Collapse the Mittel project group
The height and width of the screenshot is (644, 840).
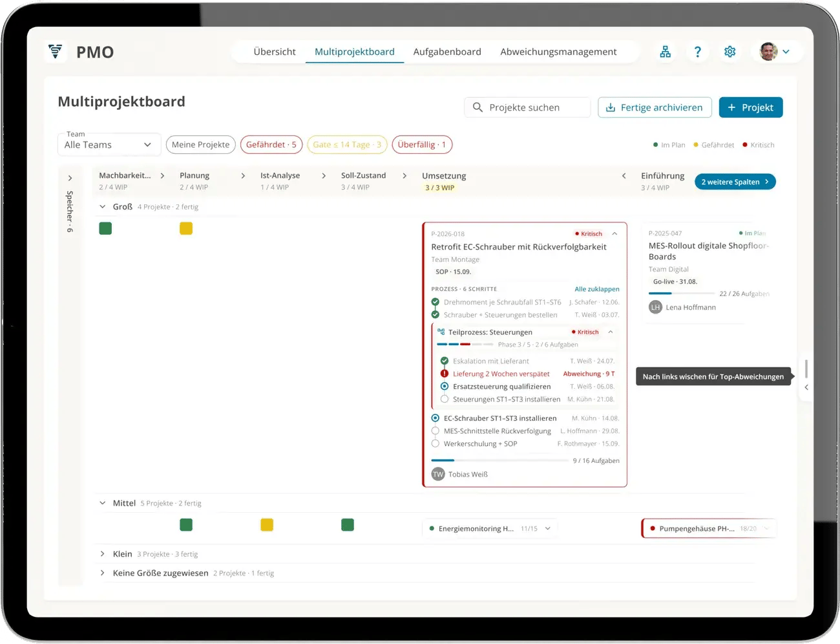[102, 503]
